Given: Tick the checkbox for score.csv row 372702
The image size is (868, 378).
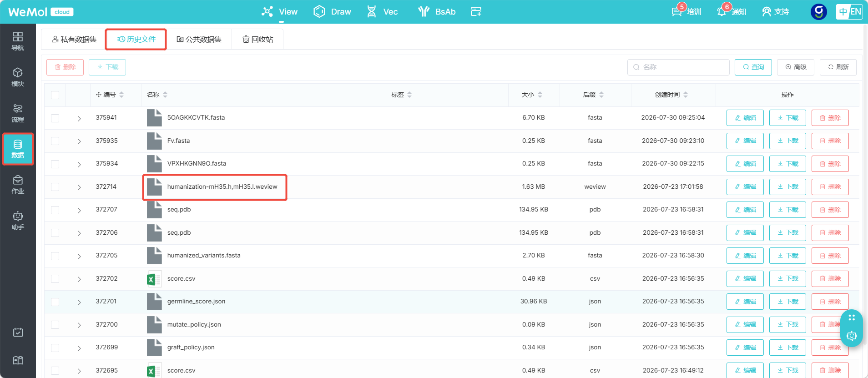Looking at the screenshot, I should click(x=55, y=279).
